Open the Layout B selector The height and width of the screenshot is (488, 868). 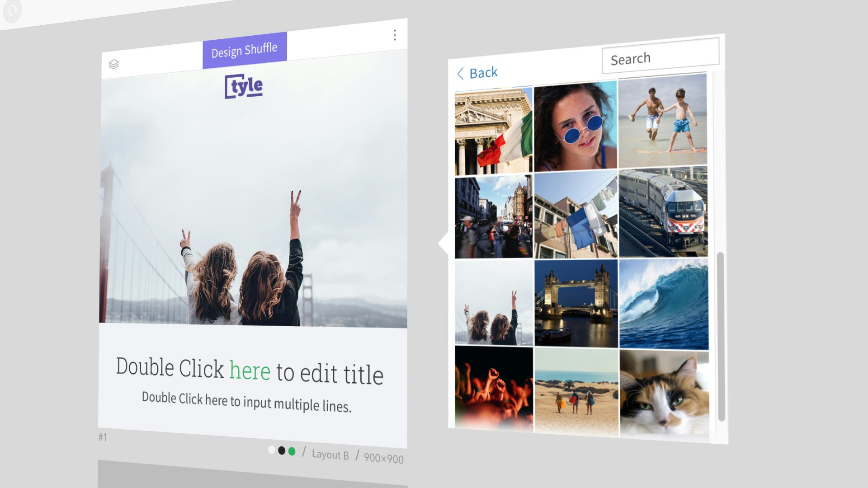[330, 455]
